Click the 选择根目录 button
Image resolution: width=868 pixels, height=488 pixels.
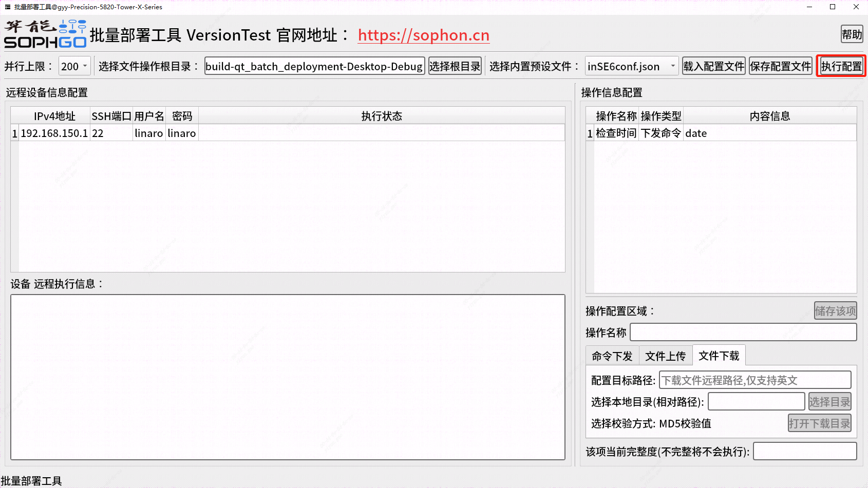tap(455, 66)
